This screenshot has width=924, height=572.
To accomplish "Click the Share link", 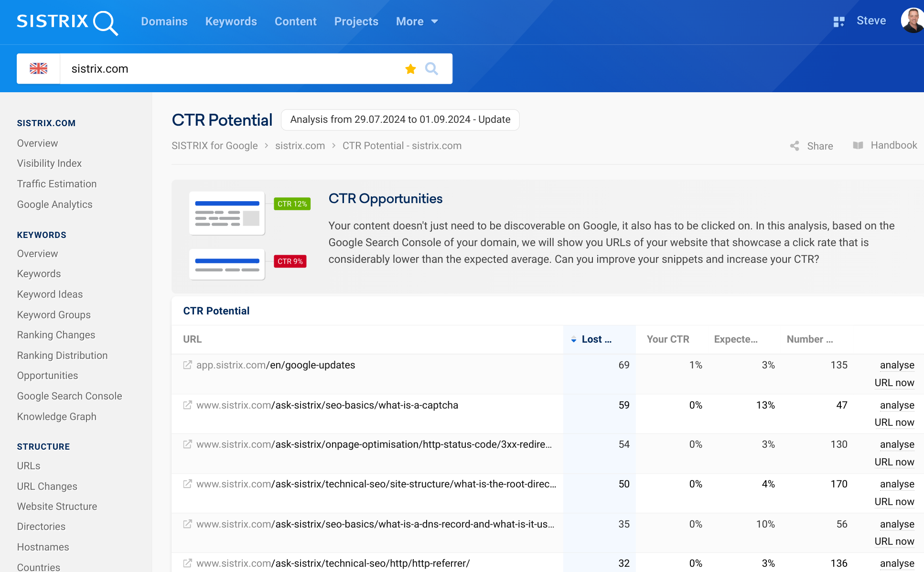I will pyautogui.click(x=820, y=146).
